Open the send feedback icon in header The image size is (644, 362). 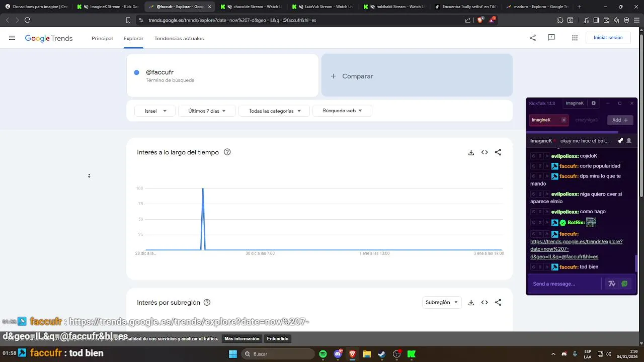(x=551, y=38)
